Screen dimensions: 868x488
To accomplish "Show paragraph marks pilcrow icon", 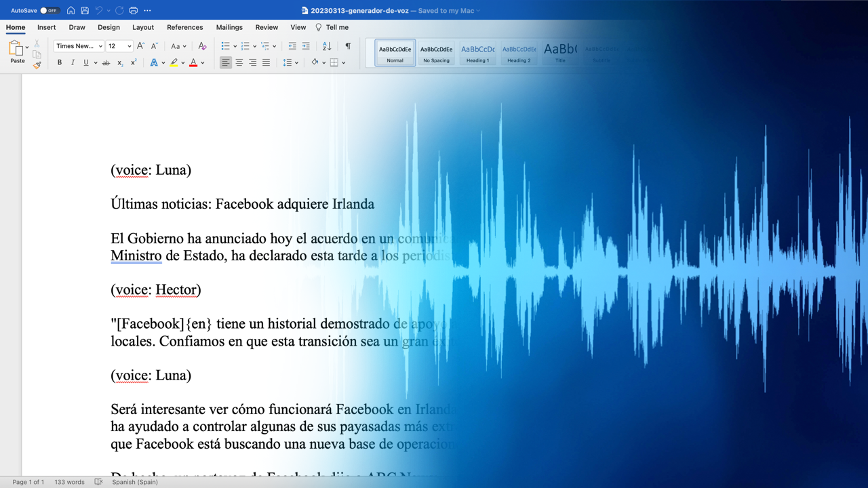I will point(348,46).
